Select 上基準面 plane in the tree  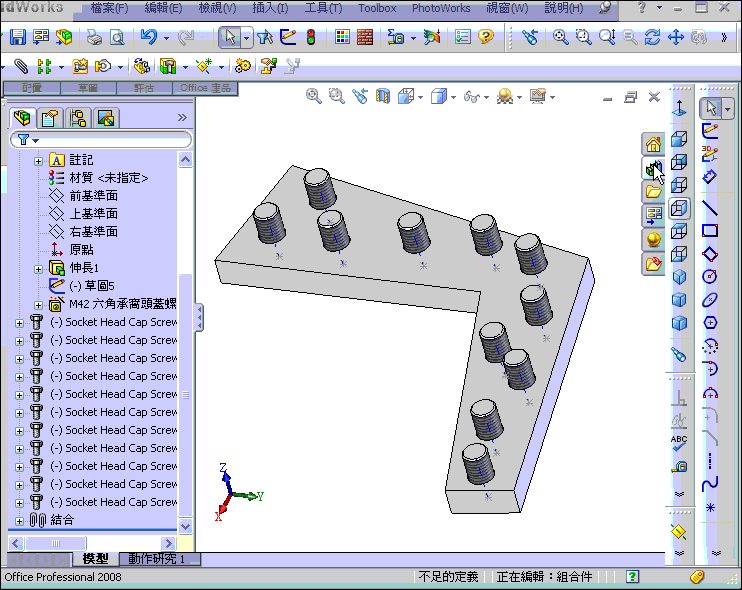[83, 214]
